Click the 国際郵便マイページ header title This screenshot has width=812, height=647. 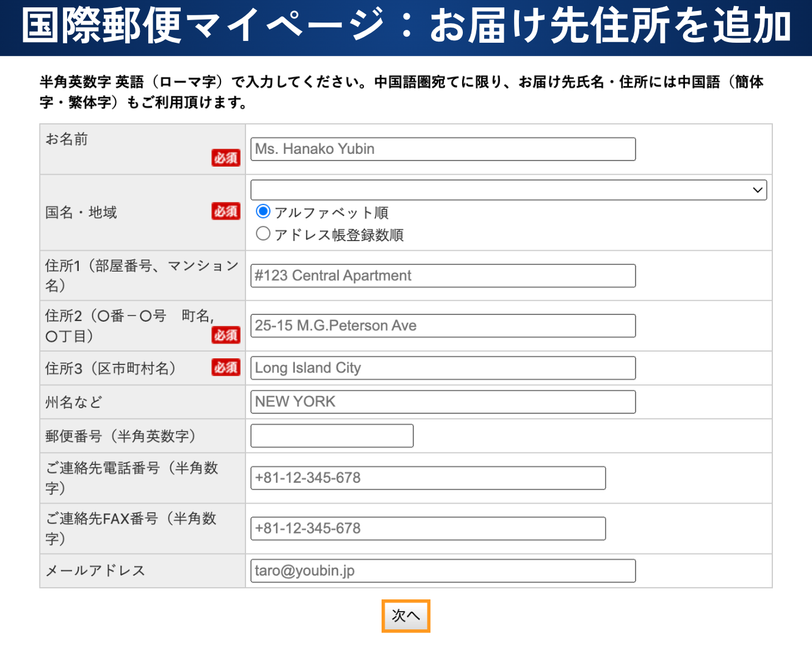pos(406,27)
